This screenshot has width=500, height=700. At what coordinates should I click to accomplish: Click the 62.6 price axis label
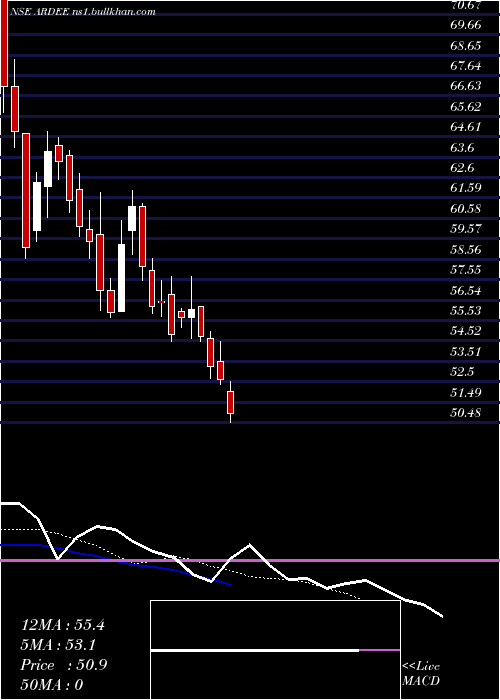(x=462, y=167)
